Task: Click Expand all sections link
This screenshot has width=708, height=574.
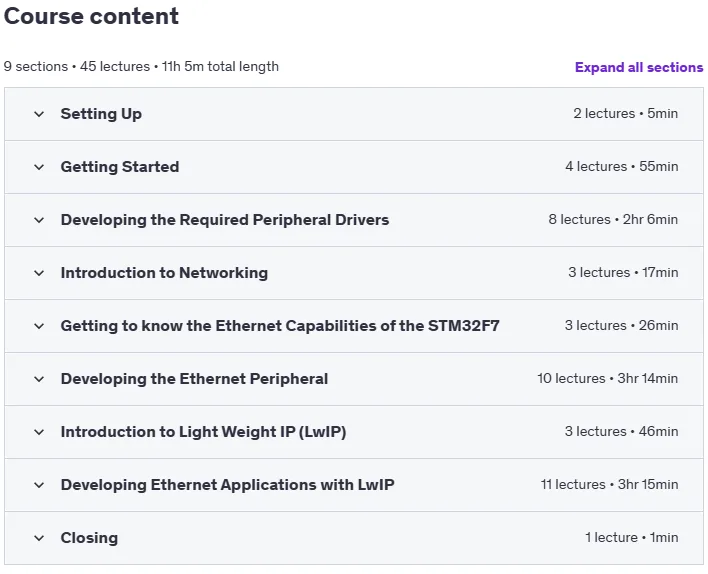Action: click(x=639, y=67)
